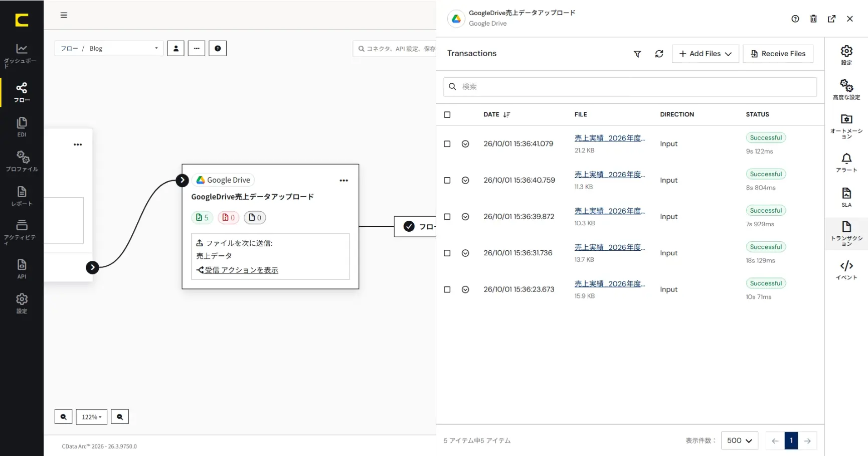This screenshot has width=868, height=456.
Task: Check the row dated 15:36:39.872
Action: click(x=447, y=217)
